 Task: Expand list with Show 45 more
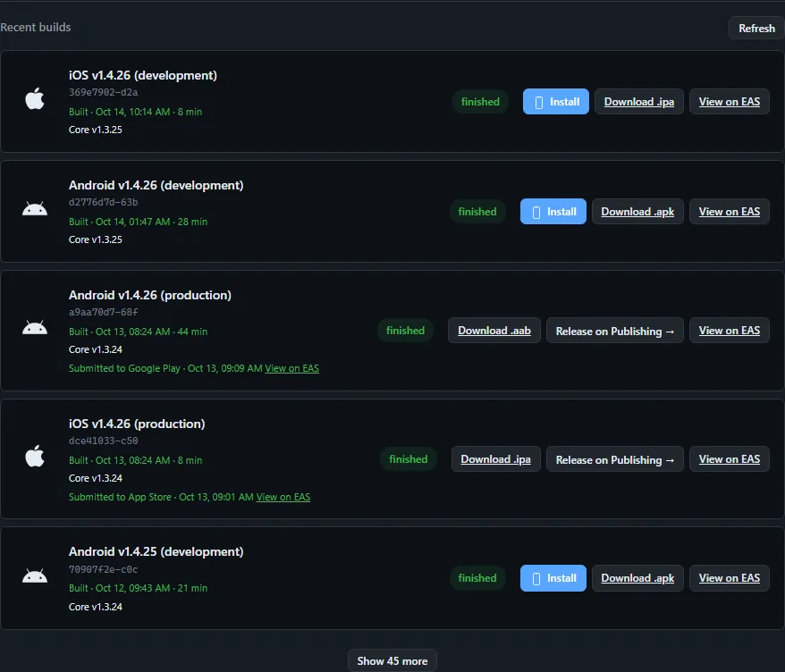tap(392, 661)
